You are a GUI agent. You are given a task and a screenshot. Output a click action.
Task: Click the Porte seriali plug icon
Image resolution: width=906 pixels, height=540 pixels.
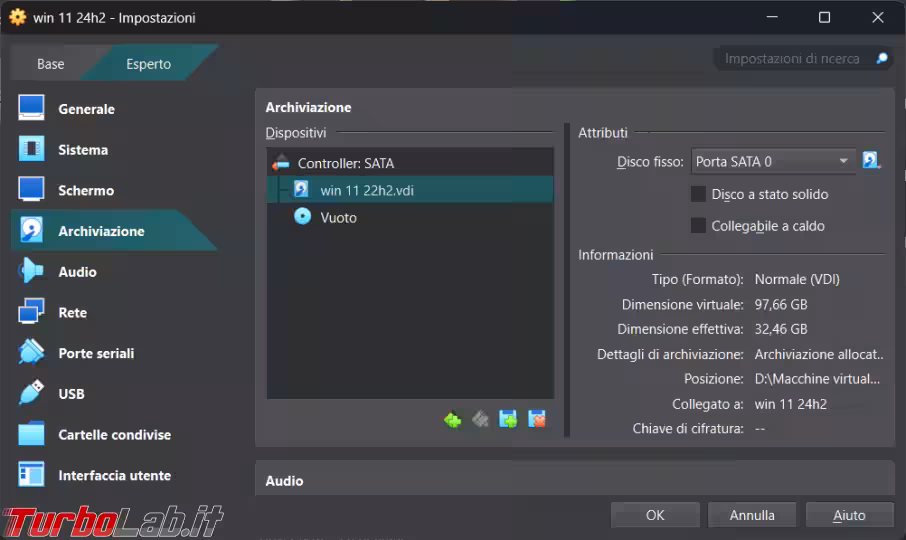click(31, 352)
